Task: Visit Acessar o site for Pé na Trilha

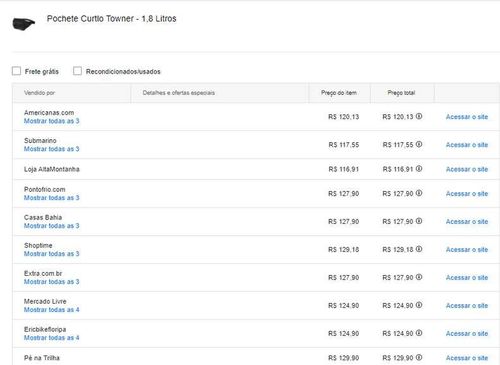Action: [x=467, y=358]
